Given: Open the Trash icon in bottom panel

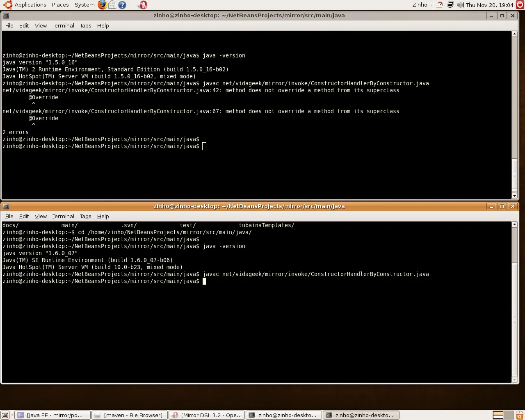Looking at the screenshot, I should [x=519, y=415].
